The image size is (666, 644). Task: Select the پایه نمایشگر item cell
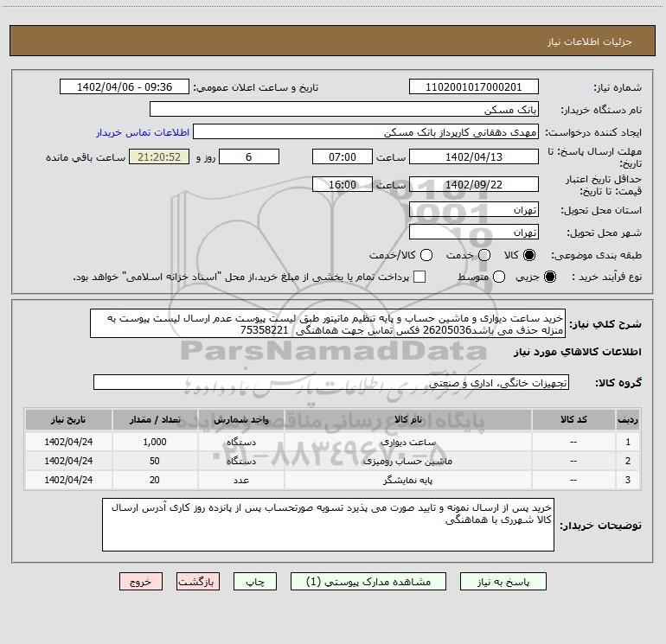tap(407, 480)
